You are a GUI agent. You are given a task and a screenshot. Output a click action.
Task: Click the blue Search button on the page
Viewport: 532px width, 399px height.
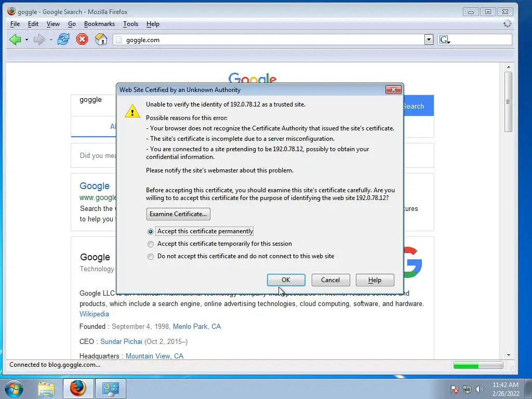[418, 106]
